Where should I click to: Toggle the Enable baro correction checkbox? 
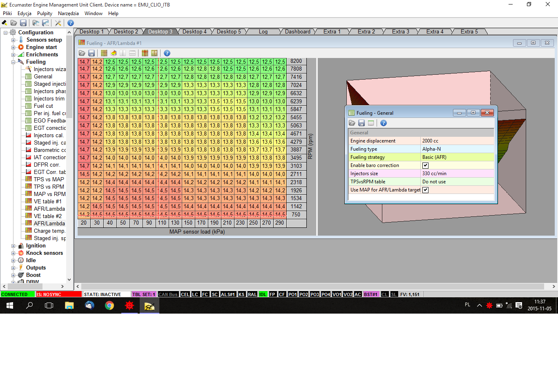coord(425,165)
